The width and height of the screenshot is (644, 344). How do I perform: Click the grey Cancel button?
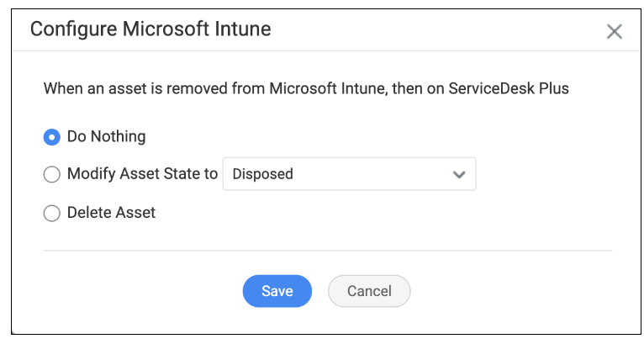[369, 291]
